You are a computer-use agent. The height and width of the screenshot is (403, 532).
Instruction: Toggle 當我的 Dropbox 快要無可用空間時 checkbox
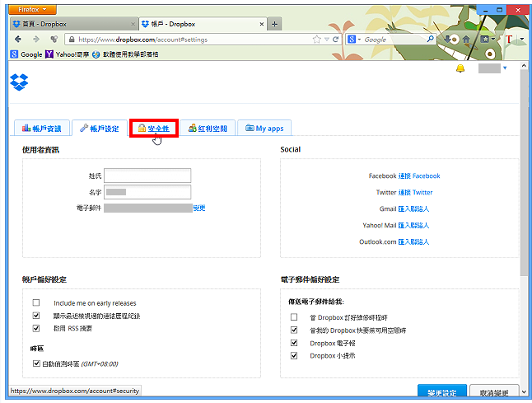click(294, 330)
